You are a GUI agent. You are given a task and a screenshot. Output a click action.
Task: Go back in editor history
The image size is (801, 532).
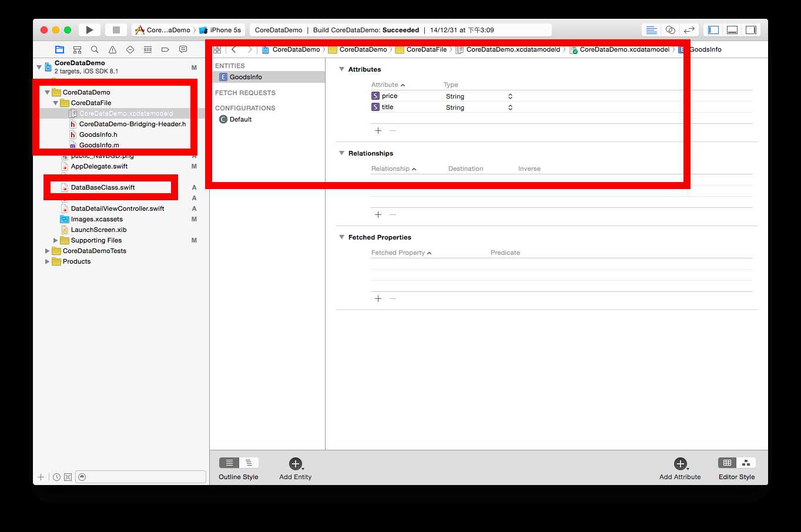tap(234, 50)
